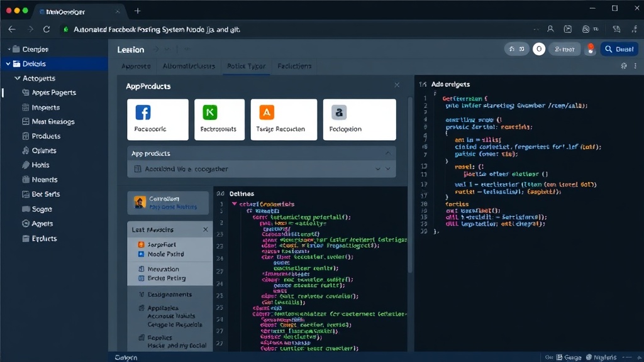Click the Noends sidebar icon
The height and width of the screenshot is (362, 644).
pyautogui.click(x=25, y=180)
